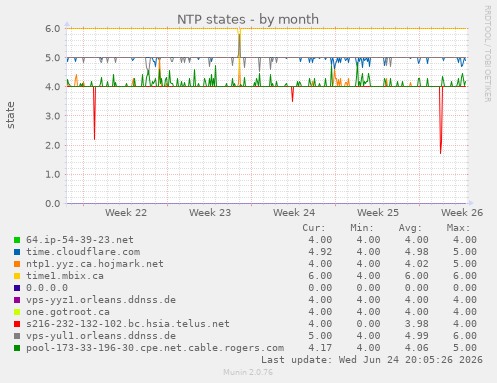Click the 6.0 y-axis tick label
This screenshot has height=383, width=497.
(53, 28)
